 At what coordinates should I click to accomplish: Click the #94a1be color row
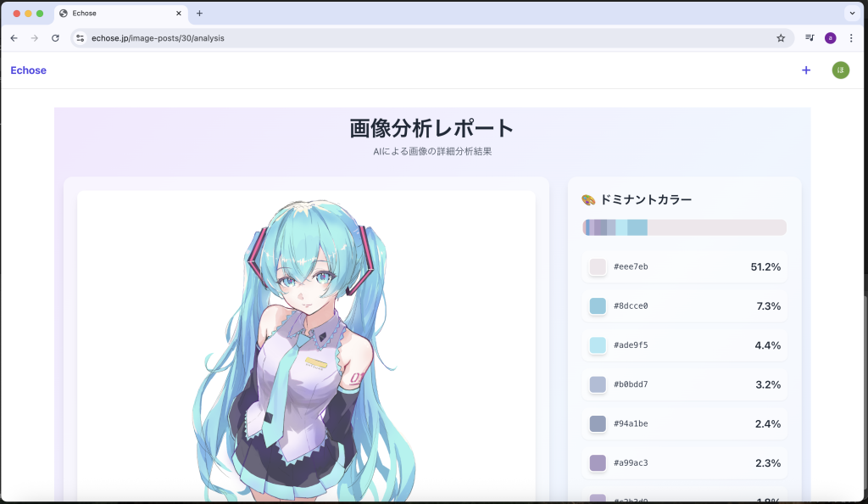684,423
